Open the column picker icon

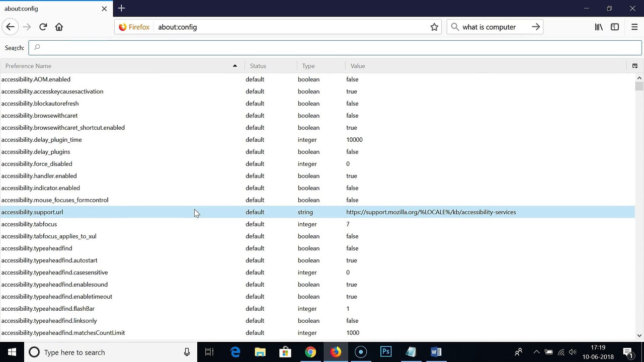point(635,66)
